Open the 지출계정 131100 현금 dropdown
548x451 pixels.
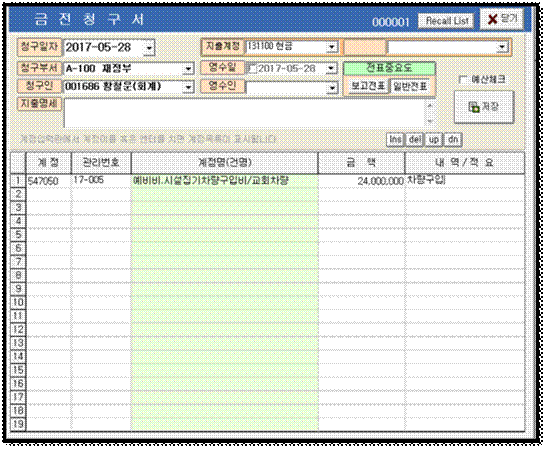(331, 47)
